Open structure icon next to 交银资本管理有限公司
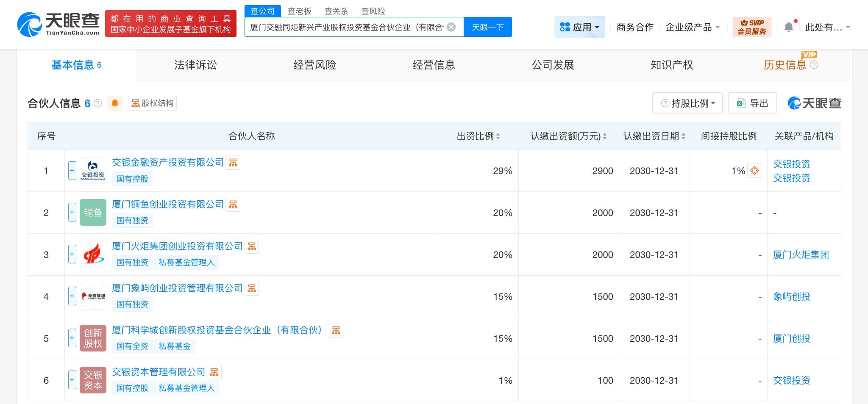The width and height of the screenshot is (868, 404). [214, 372]
